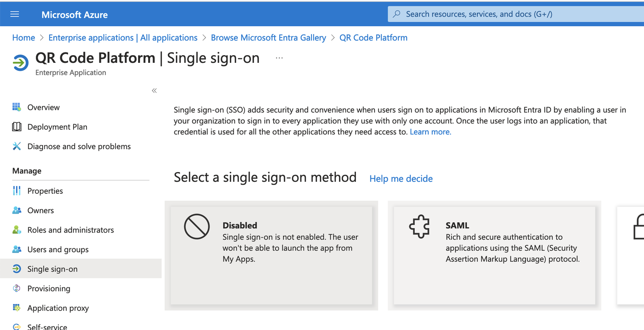644x330 pixels.
Task: Click the Overview grid icon
Action: (x=17, y=107)
